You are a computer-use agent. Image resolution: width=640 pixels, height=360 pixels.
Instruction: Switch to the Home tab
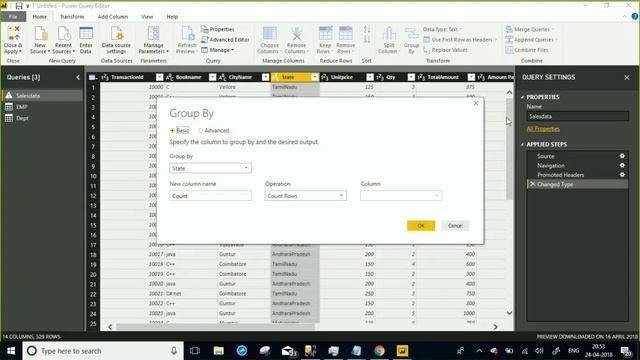pyautogui.click(x=40, y=17)
